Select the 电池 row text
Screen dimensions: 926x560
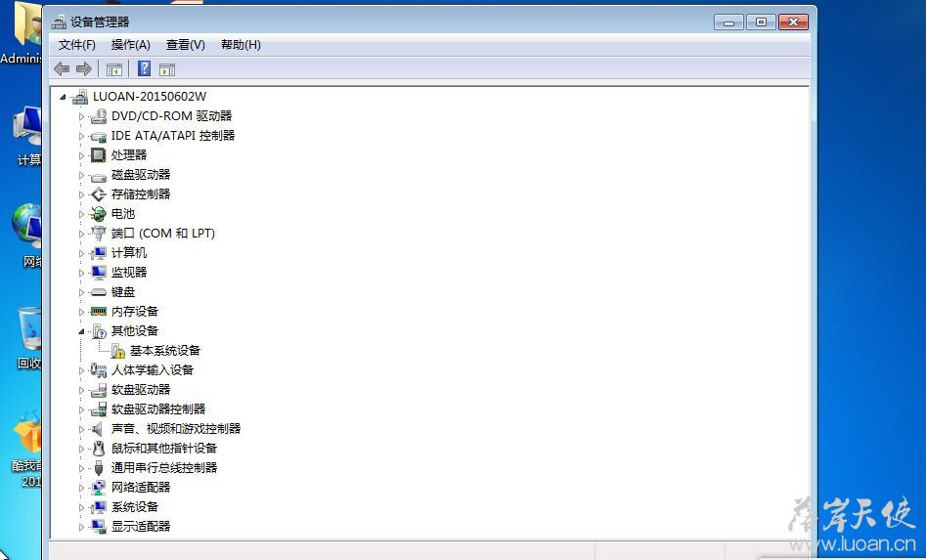point(123,214)
